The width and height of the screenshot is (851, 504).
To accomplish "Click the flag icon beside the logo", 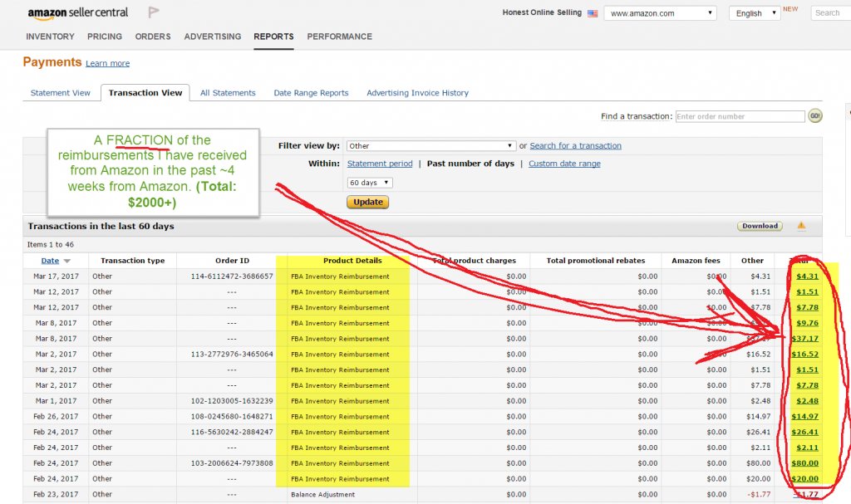I will tap(154, 12).
